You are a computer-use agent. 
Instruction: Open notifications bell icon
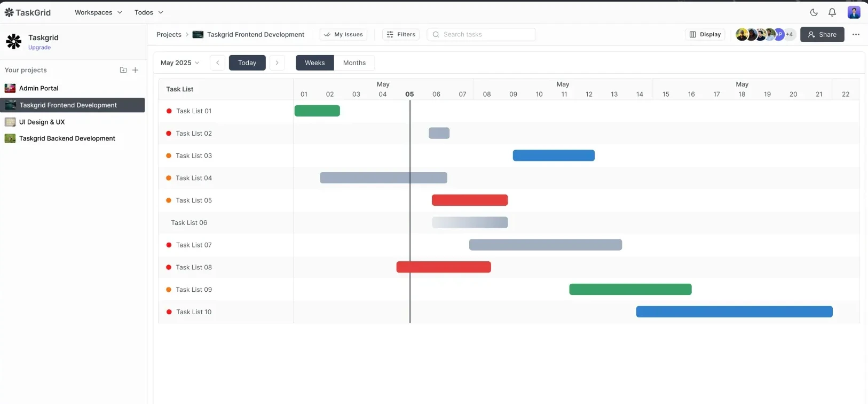click(832, 12)
